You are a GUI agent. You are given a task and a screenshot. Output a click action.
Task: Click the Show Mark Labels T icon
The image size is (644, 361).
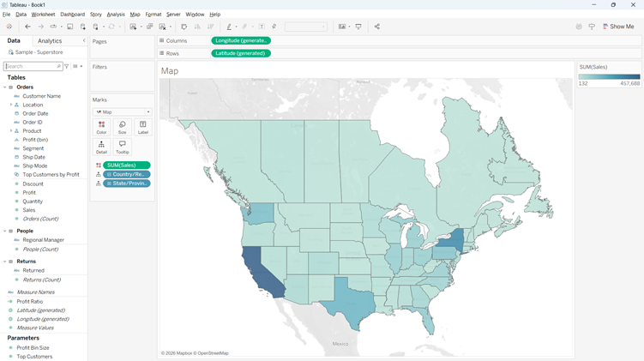pos(262,27)
